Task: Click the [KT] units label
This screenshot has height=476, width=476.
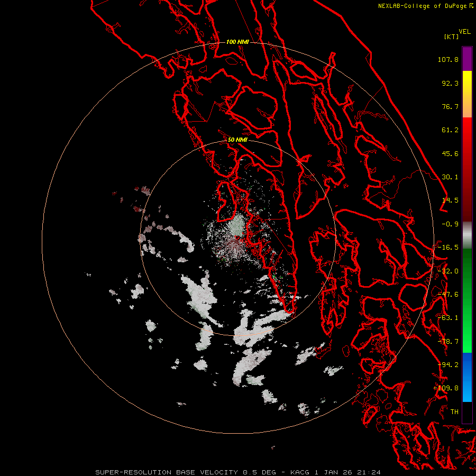Action: 452,36
